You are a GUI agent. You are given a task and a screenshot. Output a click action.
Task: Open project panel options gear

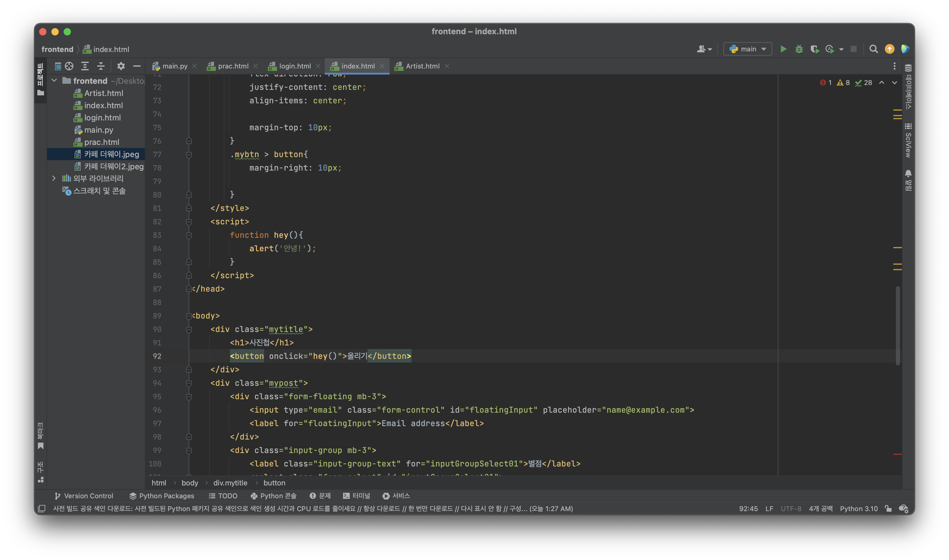coord(121,66)
